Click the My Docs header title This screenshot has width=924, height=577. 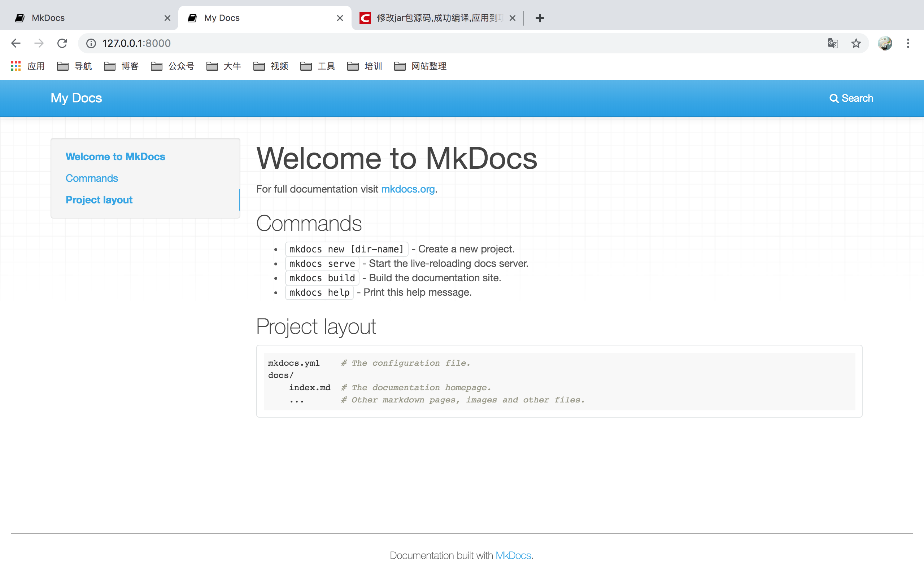pos(76,98)
